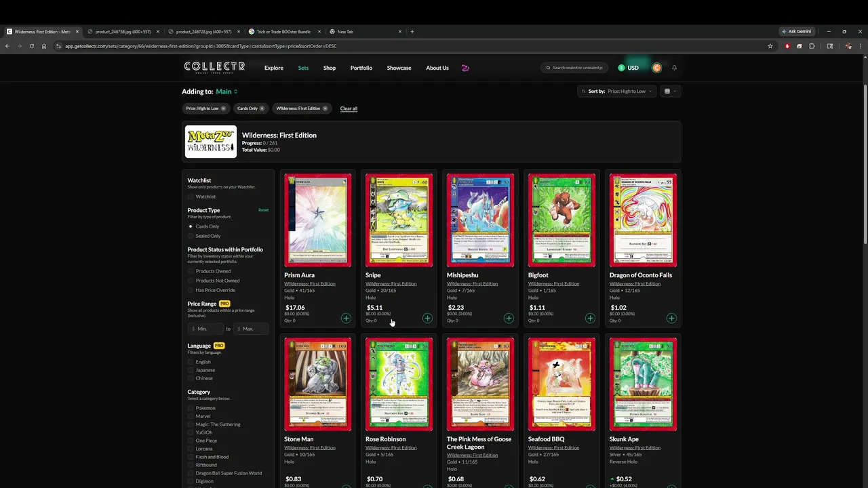
Task: Open the view layout grid dropdown
Action: pyautogui.click(x=669, y=91)
